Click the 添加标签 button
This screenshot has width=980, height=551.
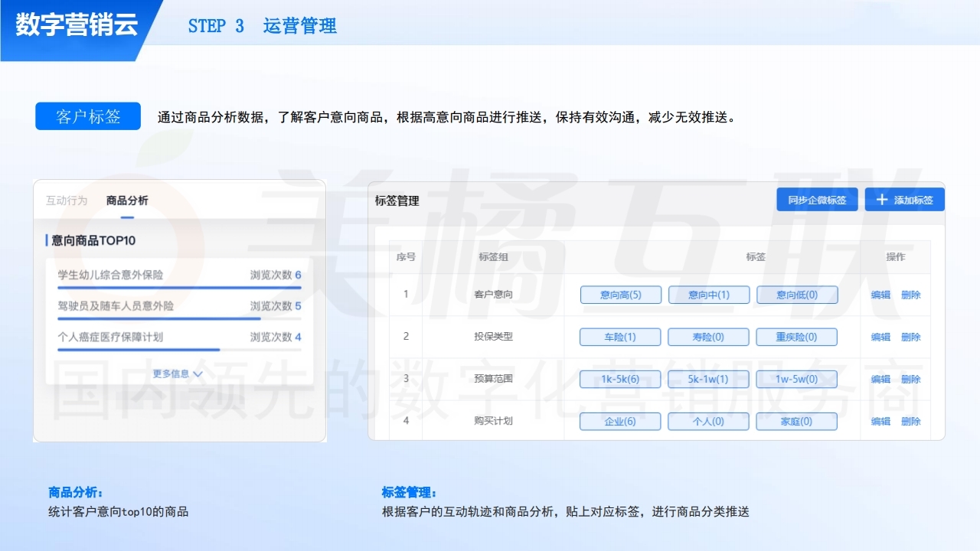905,200
